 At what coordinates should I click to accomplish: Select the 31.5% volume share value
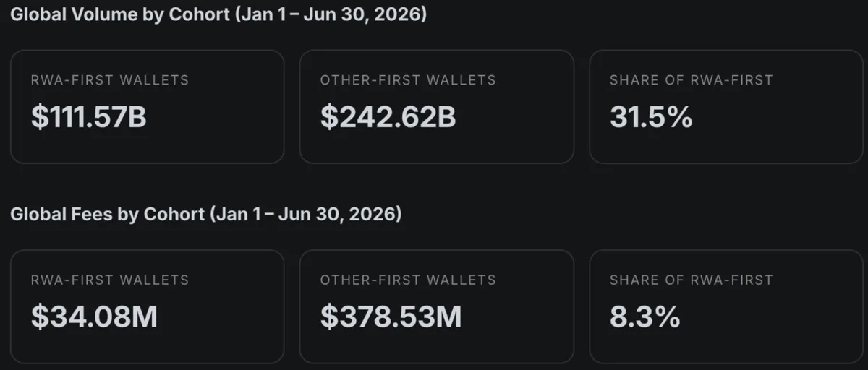(651, 117)
